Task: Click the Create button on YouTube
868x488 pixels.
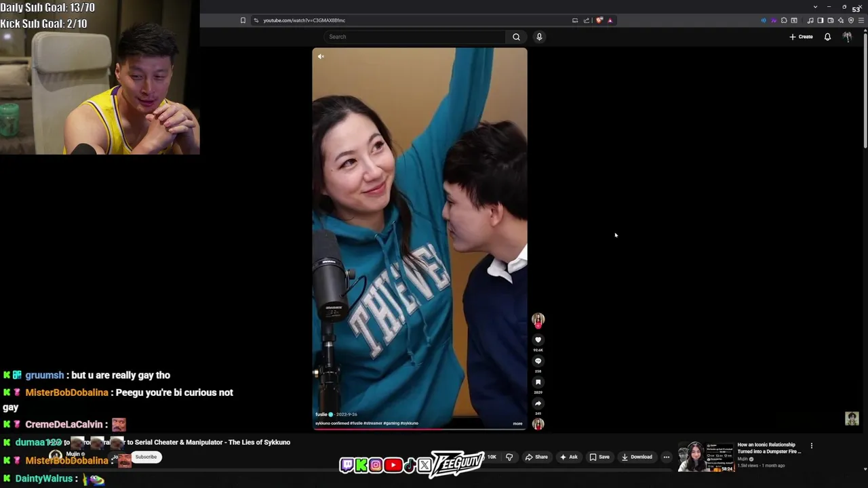Action: click(801, 37)
